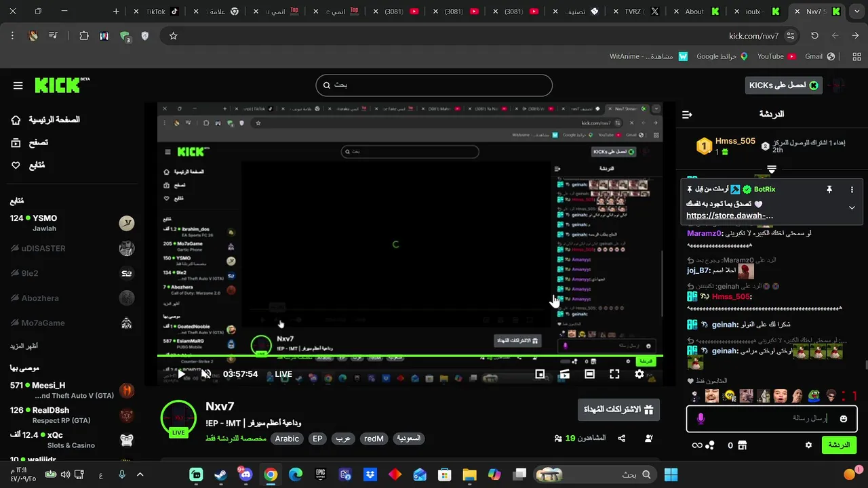Open Discord from the Windows taskbar

245,474
